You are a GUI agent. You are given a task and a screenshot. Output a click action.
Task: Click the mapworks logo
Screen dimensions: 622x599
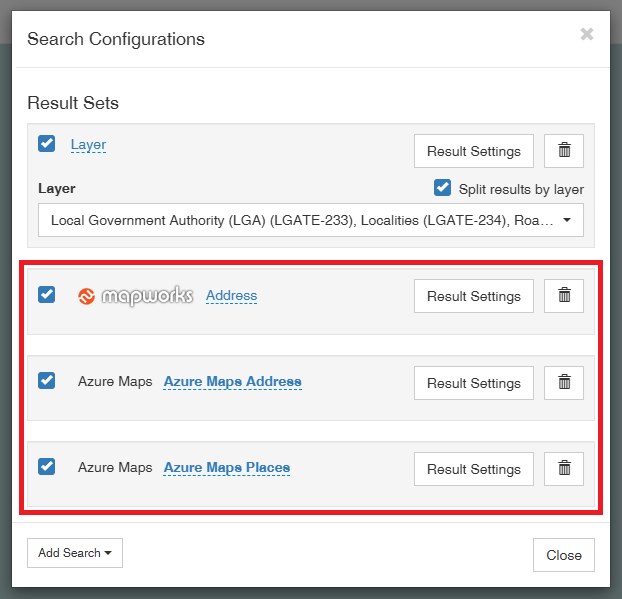pyautogui.click(x=135, y=296)
